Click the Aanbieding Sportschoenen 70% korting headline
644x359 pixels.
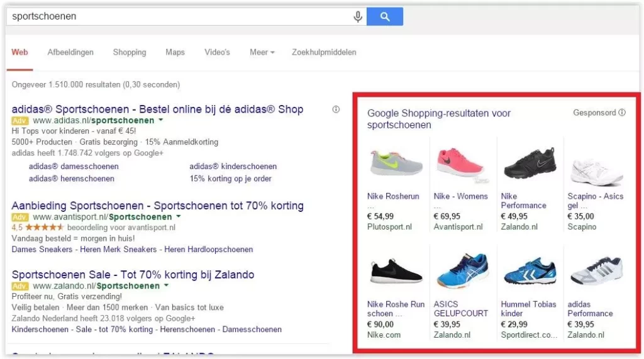click(x=157, y=206)
